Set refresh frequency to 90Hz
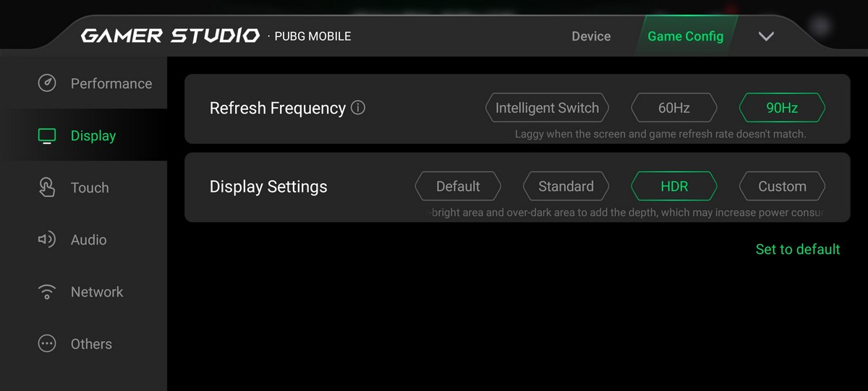 pos(782,108)
